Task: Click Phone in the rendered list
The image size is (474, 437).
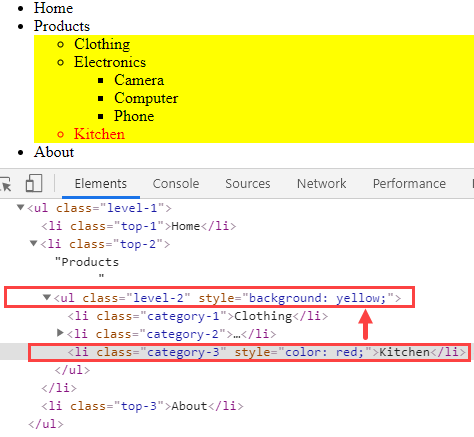Action: pyautogui.click(x=134, y=116)
